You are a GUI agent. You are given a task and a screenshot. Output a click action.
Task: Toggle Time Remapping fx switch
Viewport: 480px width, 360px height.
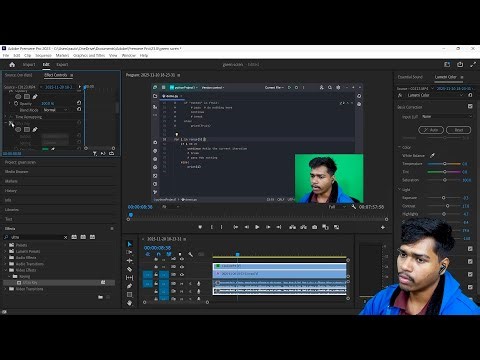[x=11, y=117]
